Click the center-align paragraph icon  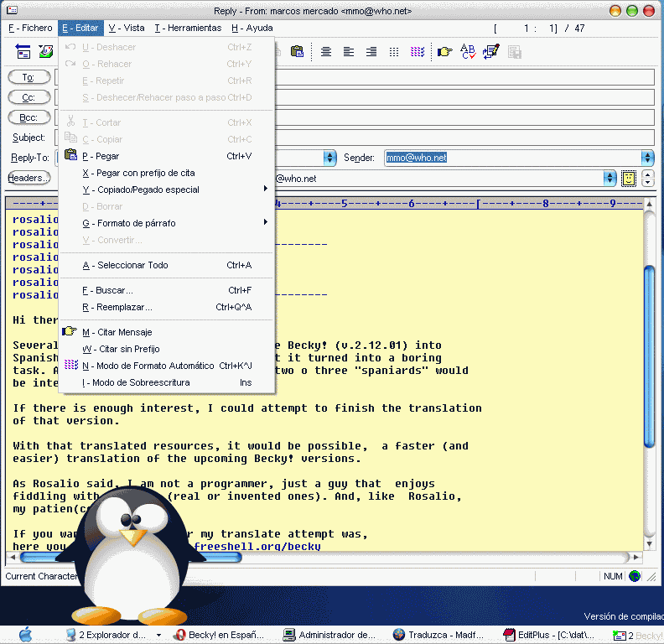(x=325, y=52)
